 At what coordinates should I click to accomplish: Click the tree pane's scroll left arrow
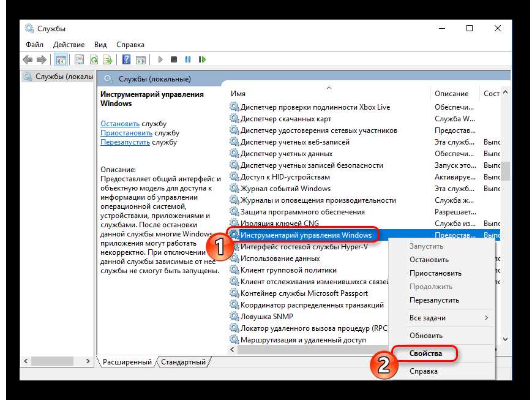[26, 361]
